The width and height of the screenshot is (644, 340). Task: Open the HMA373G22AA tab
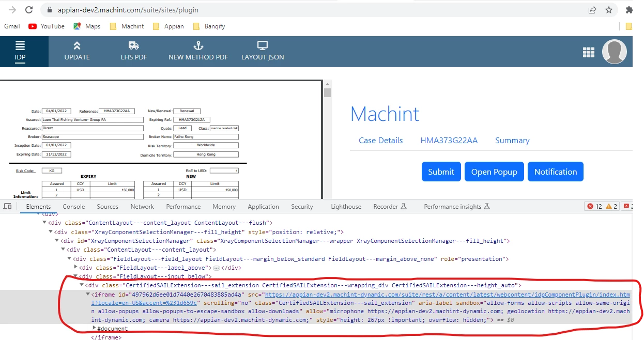[449, 141]
